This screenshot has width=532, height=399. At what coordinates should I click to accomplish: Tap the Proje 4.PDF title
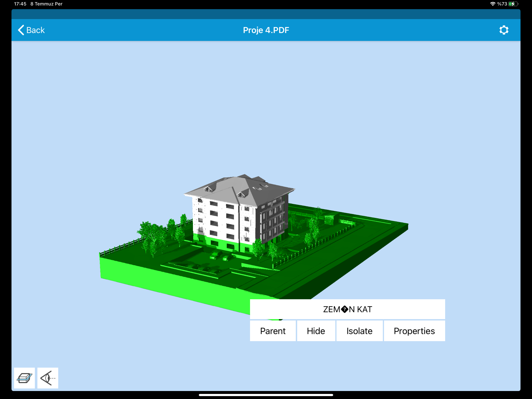point(266,30)
